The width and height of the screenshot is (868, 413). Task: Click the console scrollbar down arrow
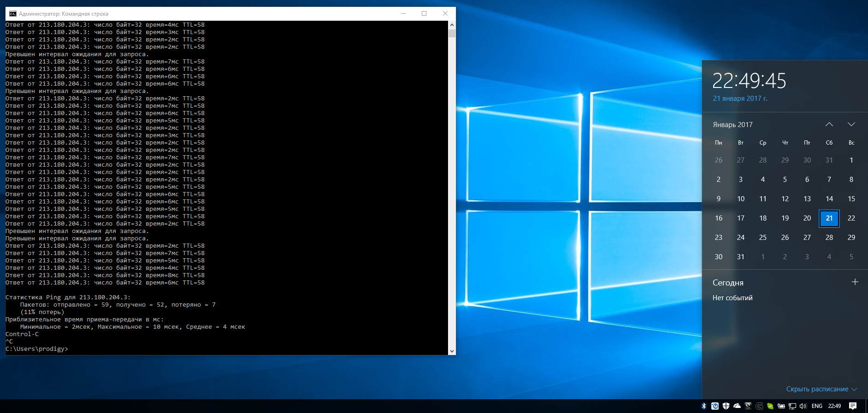(x=452, y=351)
